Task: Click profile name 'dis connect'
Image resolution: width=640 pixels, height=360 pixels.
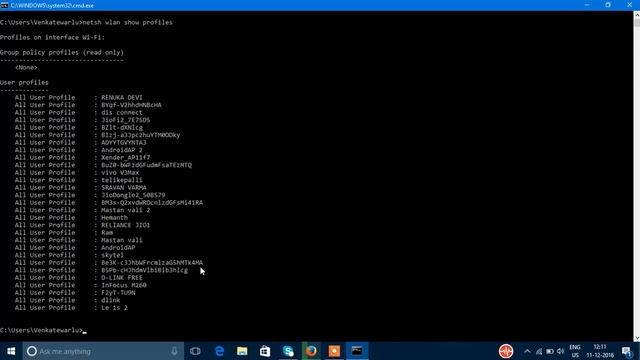Action: (122, 113)
